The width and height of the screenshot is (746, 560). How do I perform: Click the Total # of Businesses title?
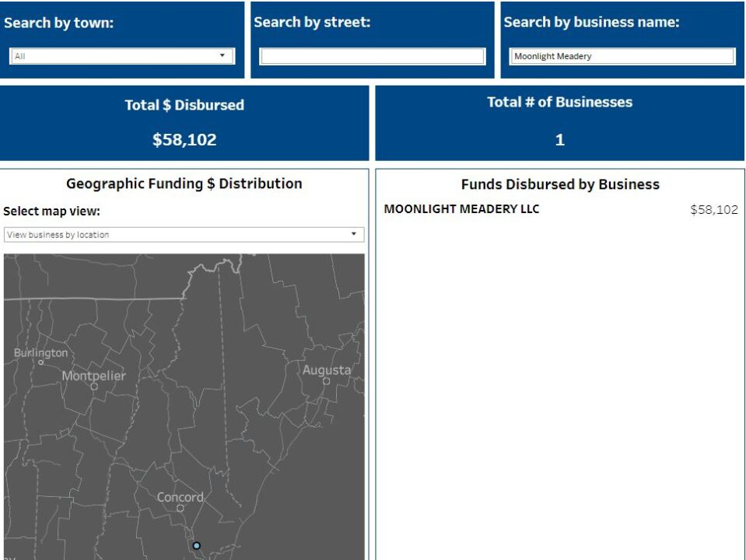[560, 103]
